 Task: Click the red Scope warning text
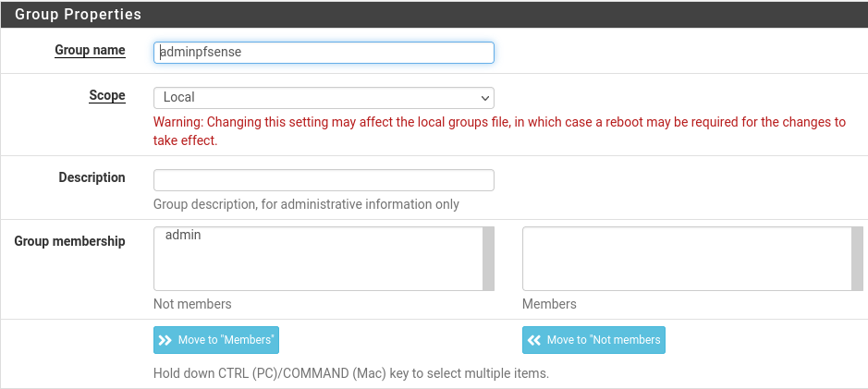[x=499, y=131]
